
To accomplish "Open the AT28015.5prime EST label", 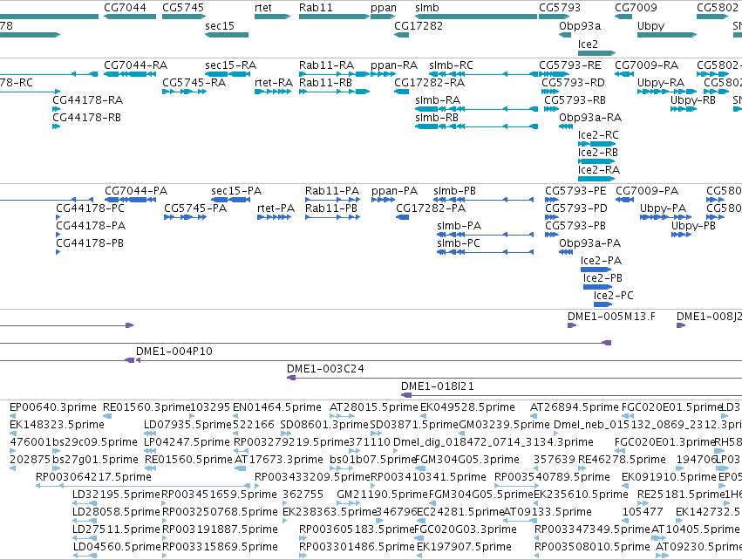I will click(x=374, y=407).
